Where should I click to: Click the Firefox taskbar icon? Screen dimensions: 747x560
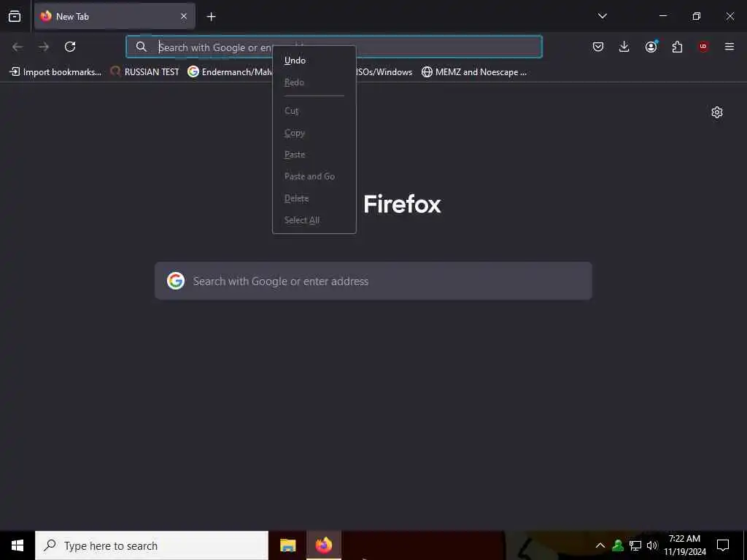click(x=323, y=545)
